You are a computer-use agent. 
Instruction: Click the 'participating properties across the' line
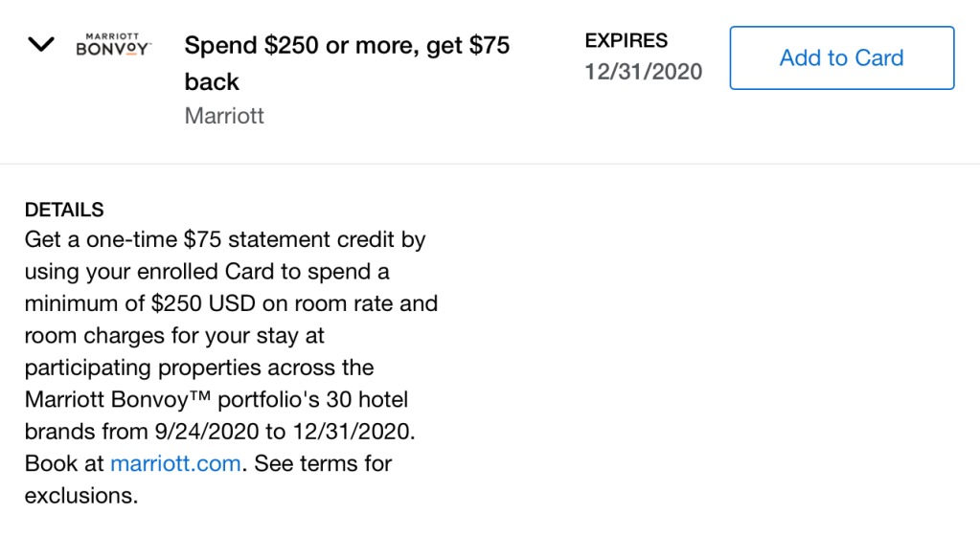click(x=199, y=368)
